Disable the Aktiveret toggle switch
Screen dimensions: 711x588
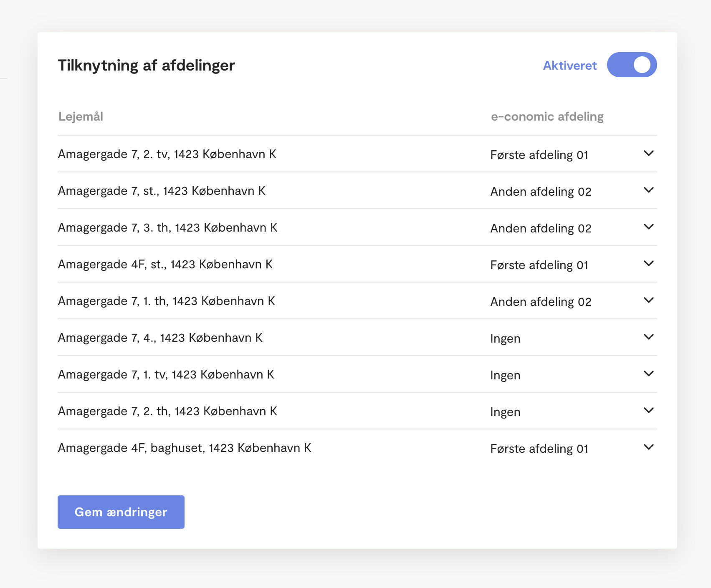click(x=632, y=65)
